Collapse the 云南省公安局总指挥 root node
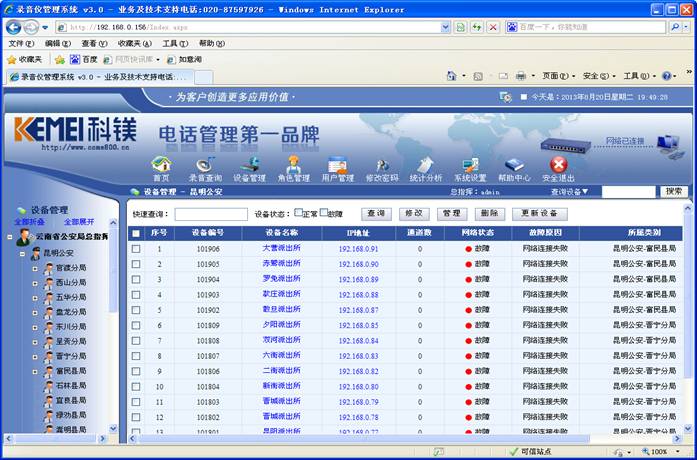Image resolution: width=697 pixels, height=460 pixels. coord(10,237)
